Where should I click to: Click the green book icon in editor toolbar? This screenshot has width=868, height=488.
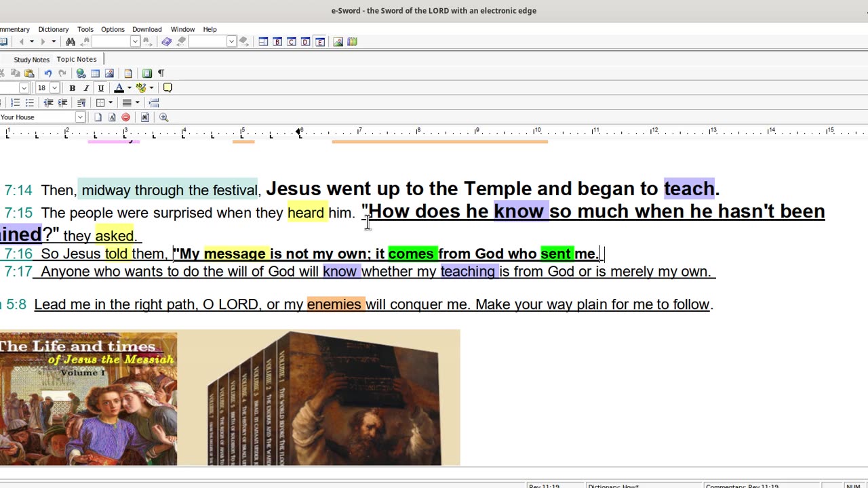[147, 73]
